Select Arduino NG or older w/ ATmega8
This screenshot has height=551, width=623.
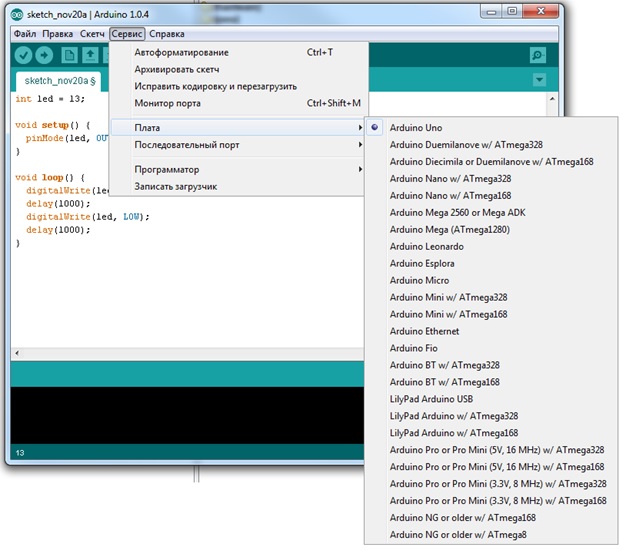491,535
